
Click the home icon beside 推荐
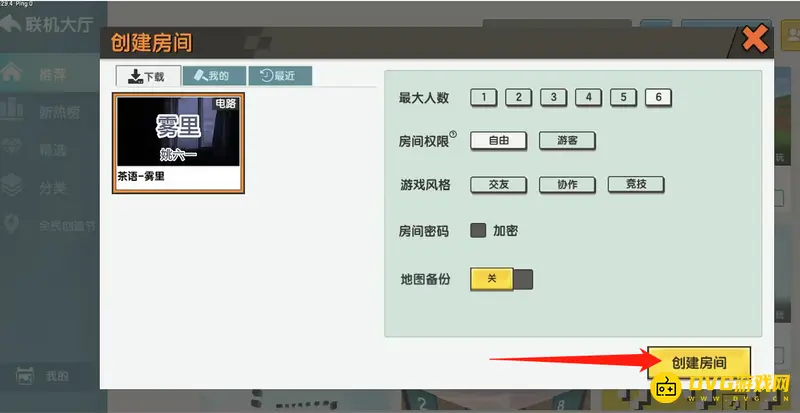[11, 73]
